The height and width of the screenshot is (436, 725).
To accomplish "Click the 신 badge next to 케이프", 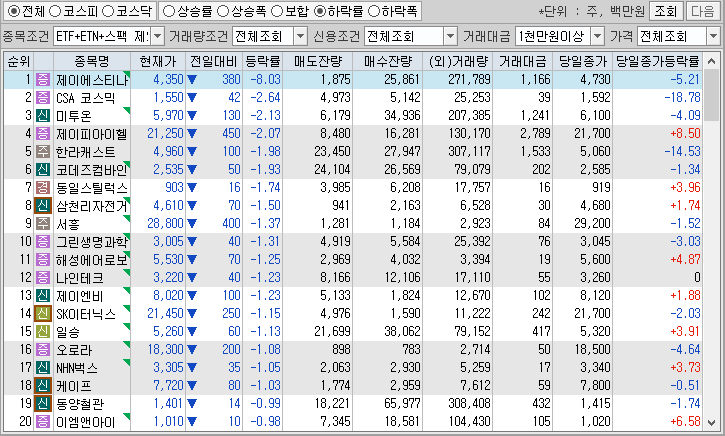I will tap(43, 386).
